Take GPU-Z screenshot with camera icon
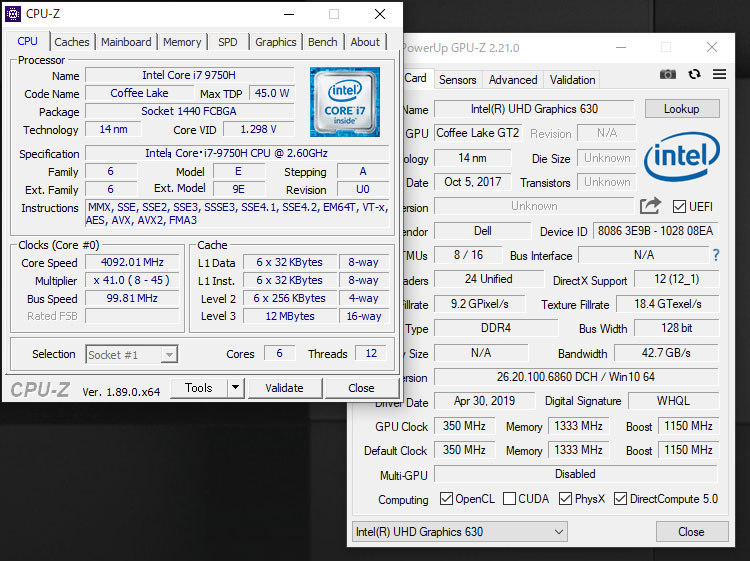Image resolution: width=750 pixels, height=561 pixels. (x=668, y=74)
